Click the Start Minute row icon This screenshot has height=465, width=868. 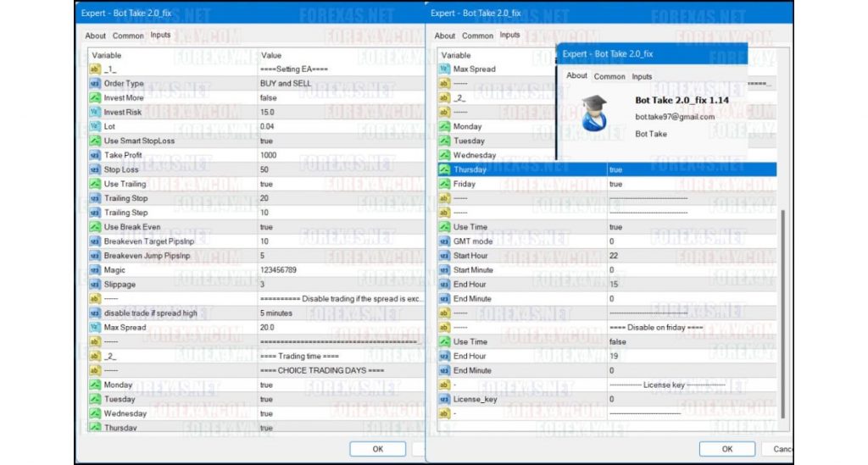tap(444, 270)
